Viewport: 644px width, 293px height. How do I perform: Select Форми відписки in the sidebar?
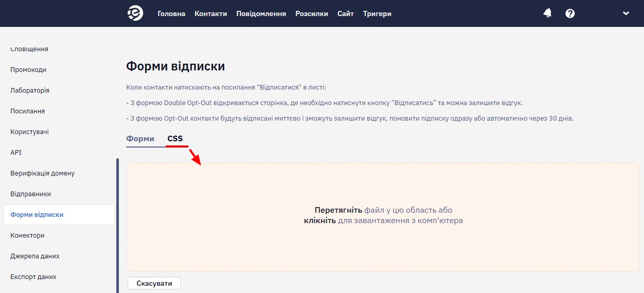(59, 215)
